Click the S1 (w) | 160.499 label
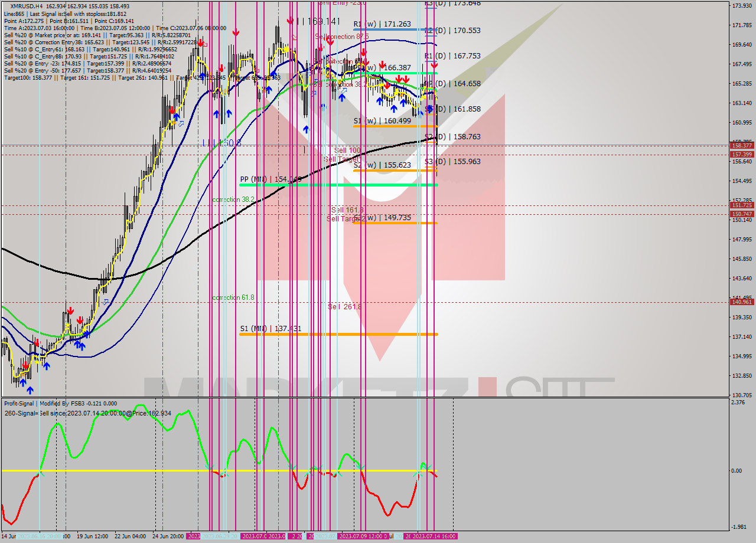The image size is (756, 543). [x=382, y=121]
